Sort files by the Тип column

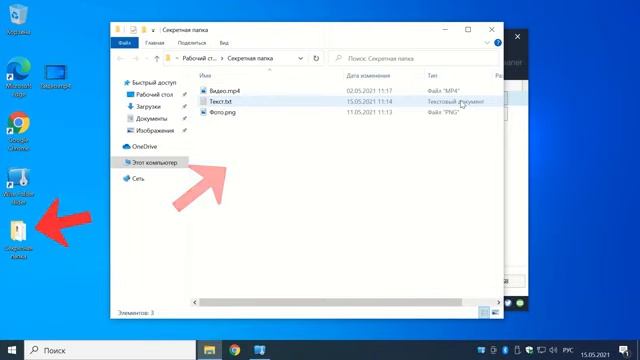pyautogui.click(x=432, y=76)
